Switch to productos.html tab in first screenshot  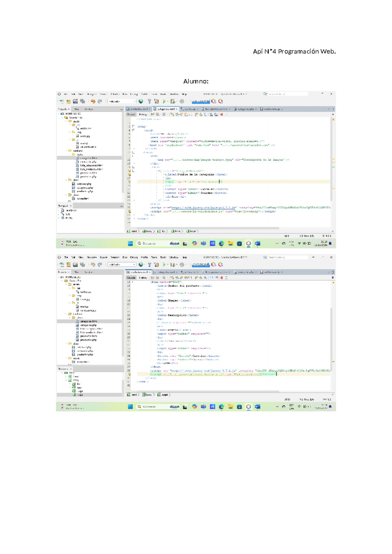pos(139,109)
